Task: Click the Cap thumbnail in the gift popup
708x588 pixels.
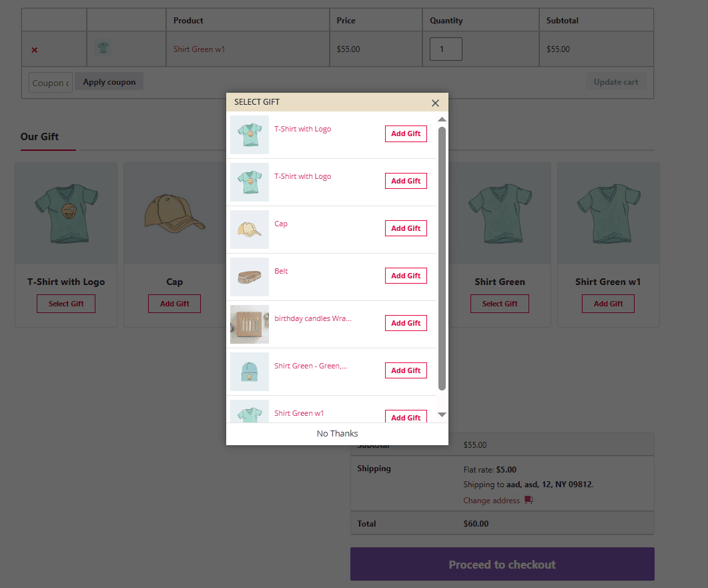Action: (x=249, y=229)
